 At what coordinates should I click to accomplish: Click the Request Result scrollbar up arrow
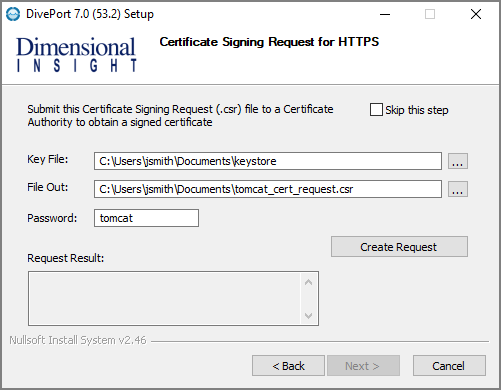[x=309, y=282]
